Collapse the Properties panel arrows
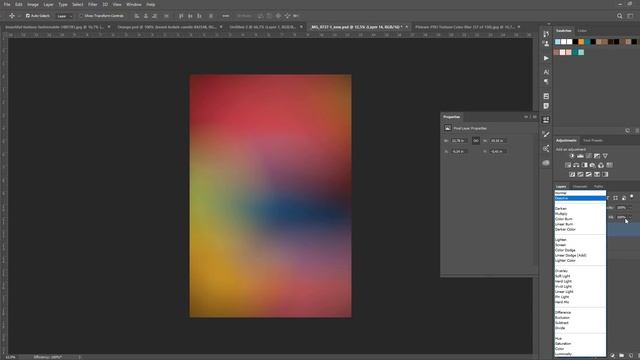Viewport: 640px width, 360px height. (x=526, y=117)
